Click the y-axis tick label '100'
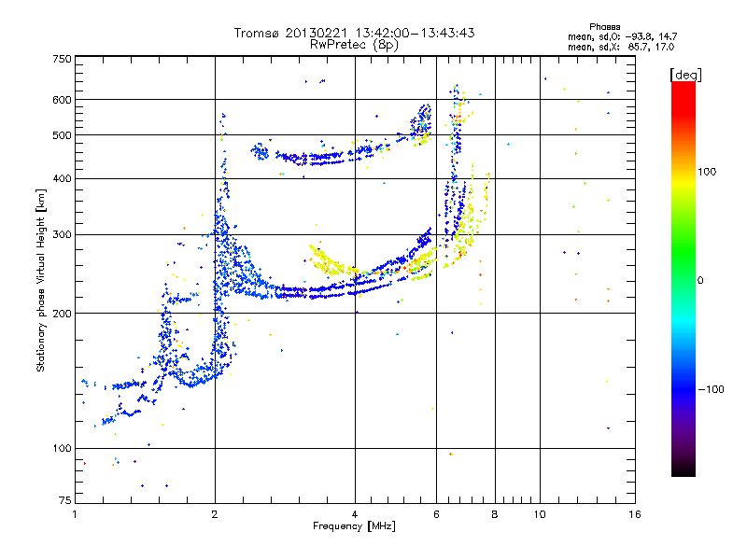Viewport: 747px width, 560px height. 62,448
